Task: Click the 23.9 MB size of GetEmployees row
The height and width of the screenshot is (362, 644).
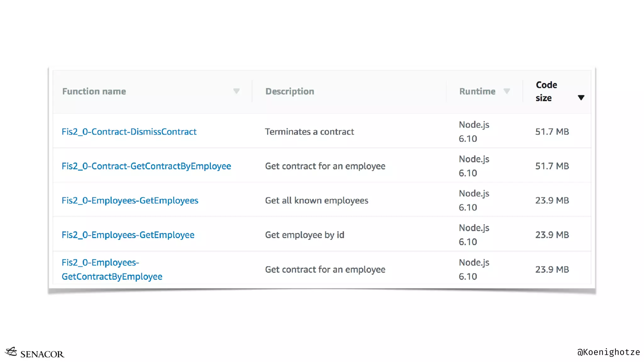Action: [552, 200]
